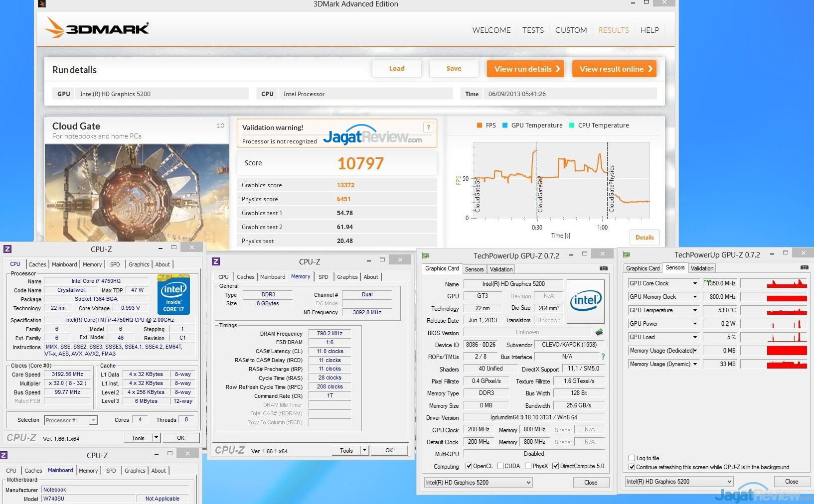
Task: Click the View run details button
Action: click(x=525, y=69)
